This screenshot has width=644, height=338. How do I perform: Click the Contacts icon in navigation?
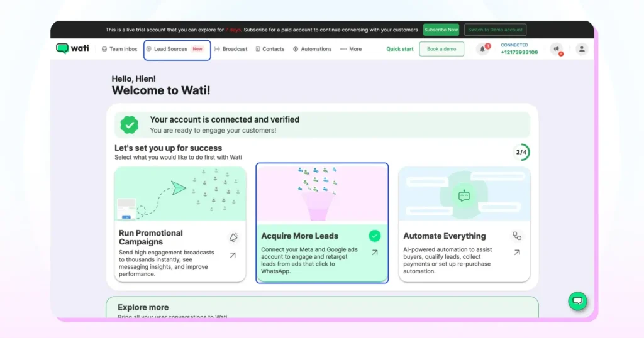(x=257, y=49)
